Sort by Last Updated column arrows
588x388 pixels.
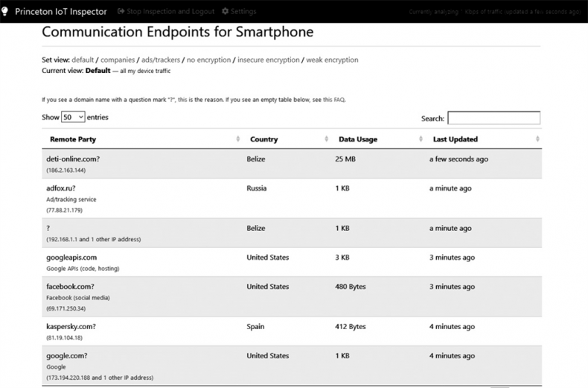coord(537,139)
